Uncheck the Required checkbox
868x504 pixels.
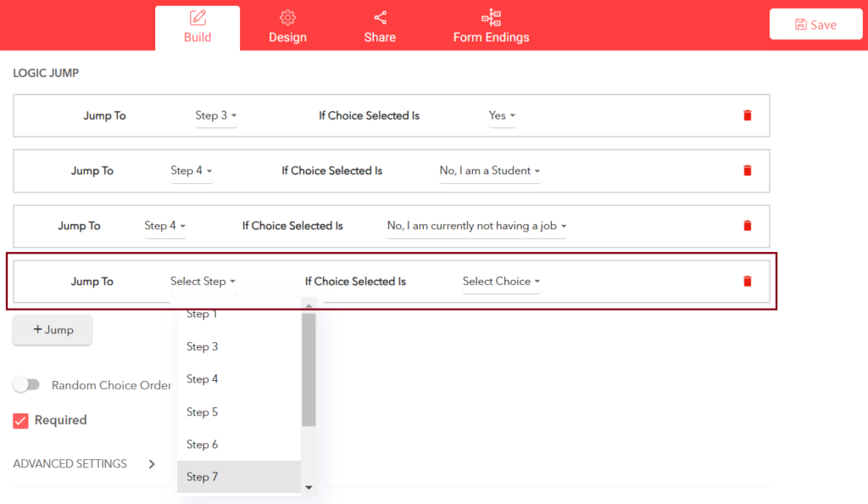[x=21, y=420]
